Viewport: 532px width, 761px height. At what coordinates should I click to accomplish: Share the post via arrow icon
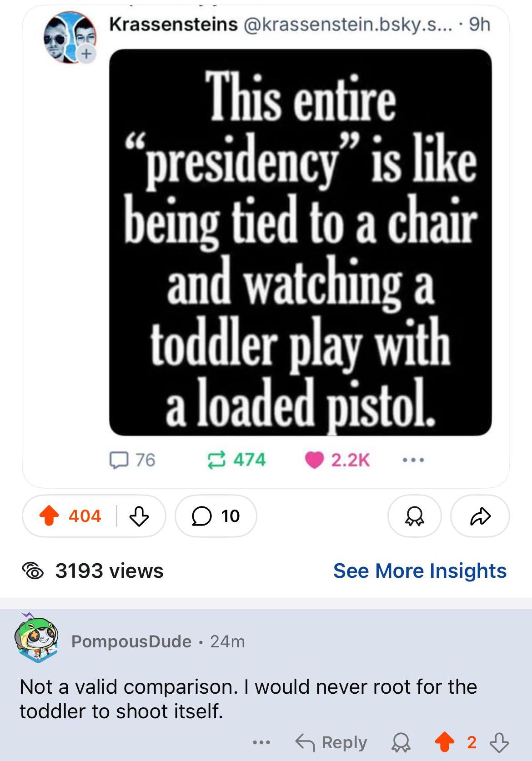(x=480, y=516)
